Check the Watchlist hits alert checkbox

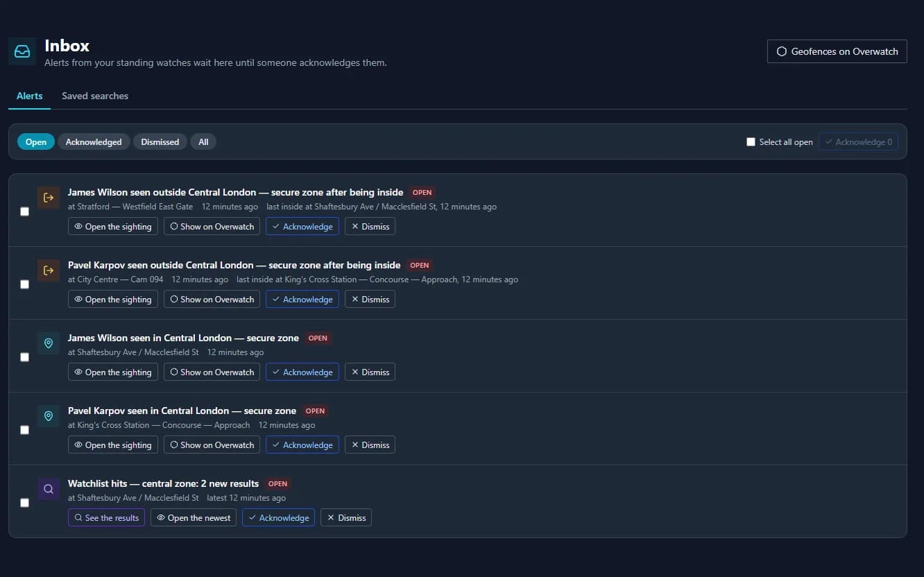pyautogui.click(x=24, y=503)
